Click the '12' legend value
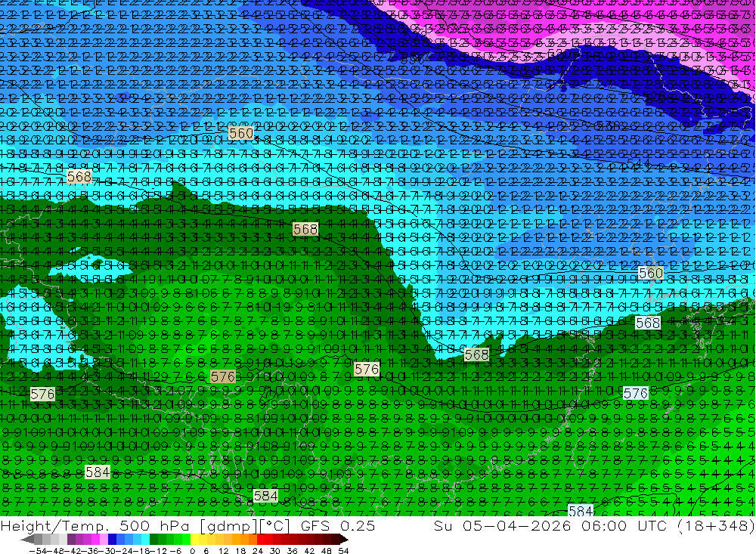 coord(224,551)
